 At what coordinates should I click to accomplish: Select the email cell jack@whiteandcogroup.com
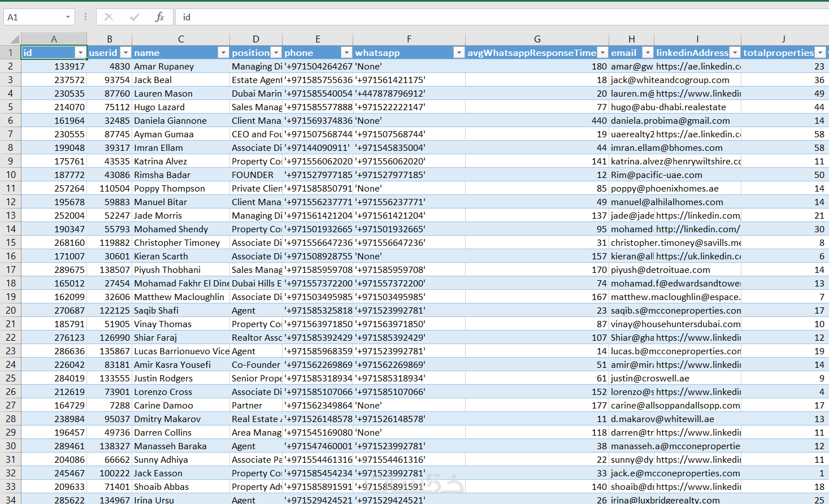(670, 80)
